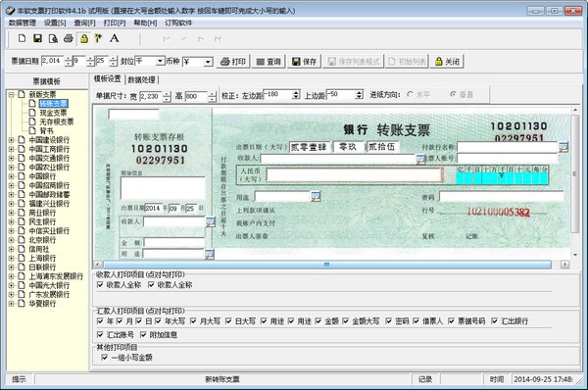Collapse the 新版支票 tree node

[x=11, y=94]
